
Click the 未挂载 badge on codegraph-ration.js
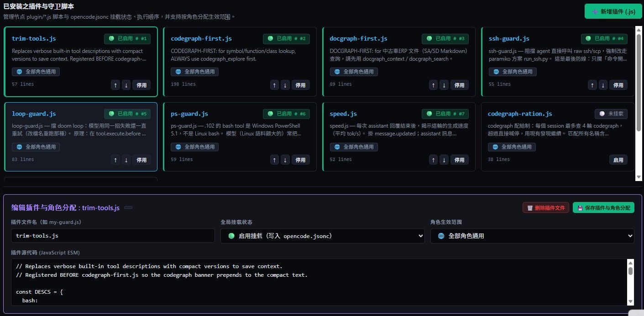[611, 114]
